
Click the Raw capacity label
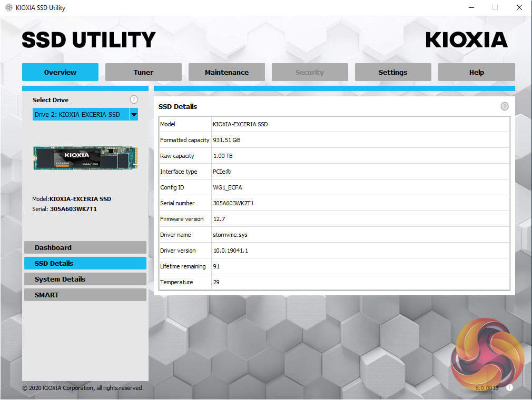pos(177,156)
